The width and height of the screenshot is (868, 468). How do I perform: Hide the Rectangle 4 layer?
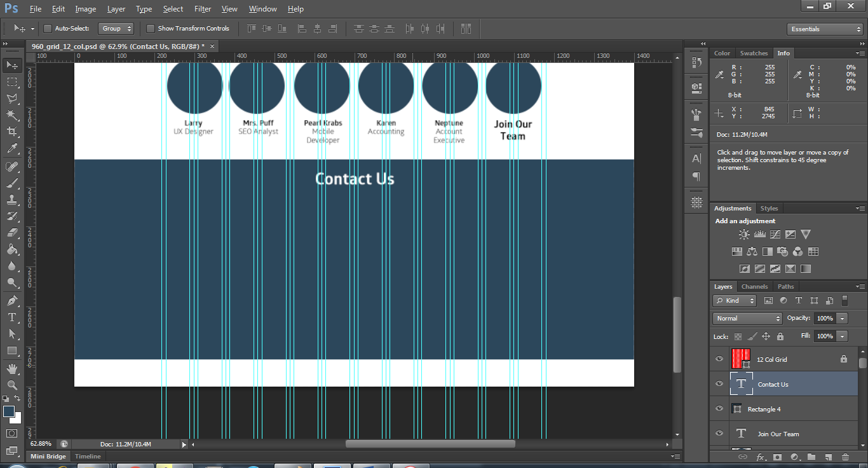(x=719, y=409)
